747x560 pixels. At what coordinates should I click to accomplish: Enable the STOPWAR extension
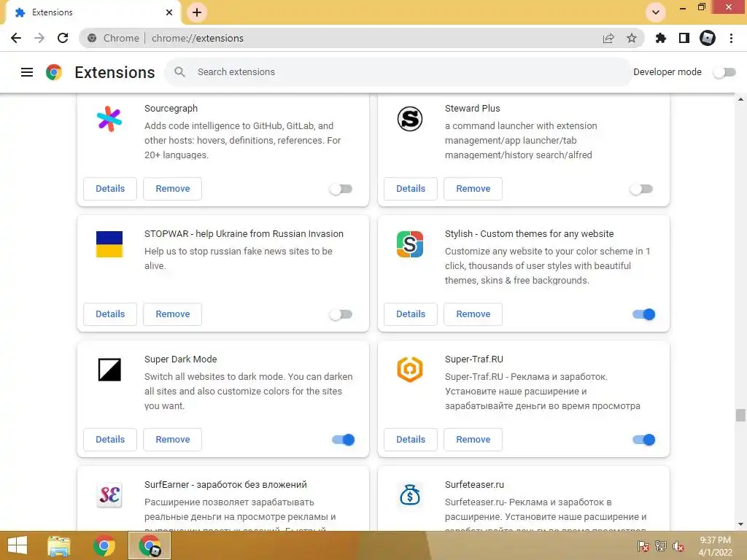tap(341, 314)
